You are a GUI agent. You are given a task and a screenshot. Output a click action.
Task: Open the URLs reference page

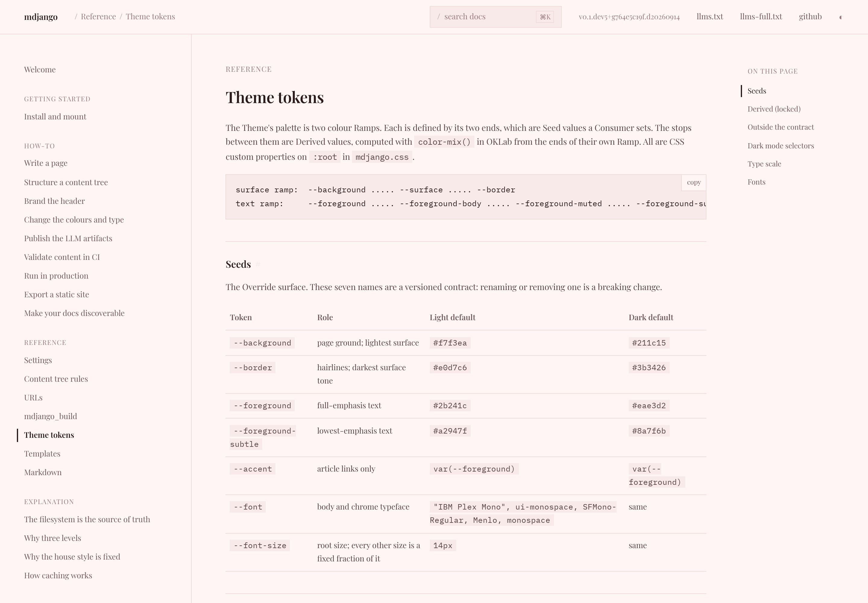tap(33, 397)
